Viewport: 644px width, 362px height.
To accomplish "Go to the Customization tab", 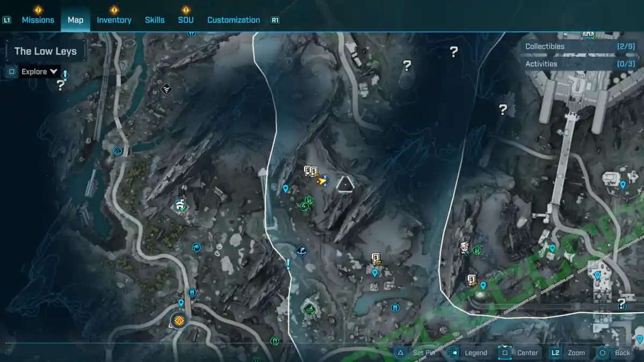I will tap(233, 20).
